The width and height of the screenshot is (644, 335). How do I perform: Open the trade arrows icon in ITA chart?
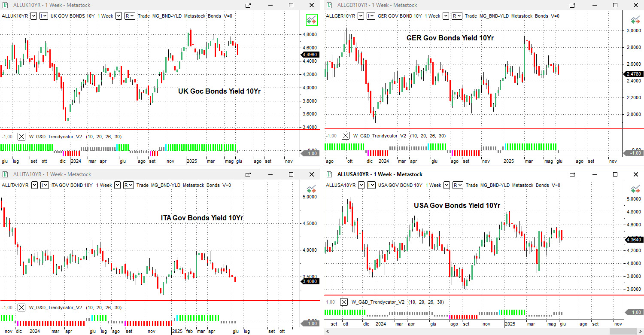pos(312,189)
